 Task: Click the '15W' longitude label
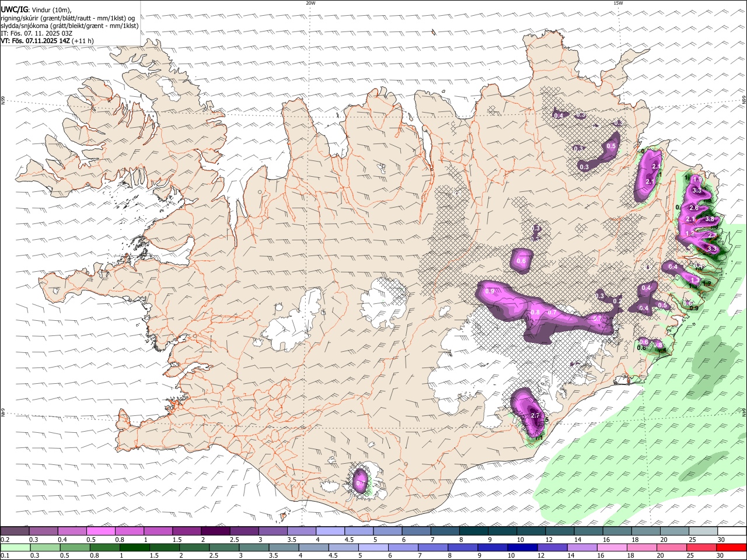(617, 3)
